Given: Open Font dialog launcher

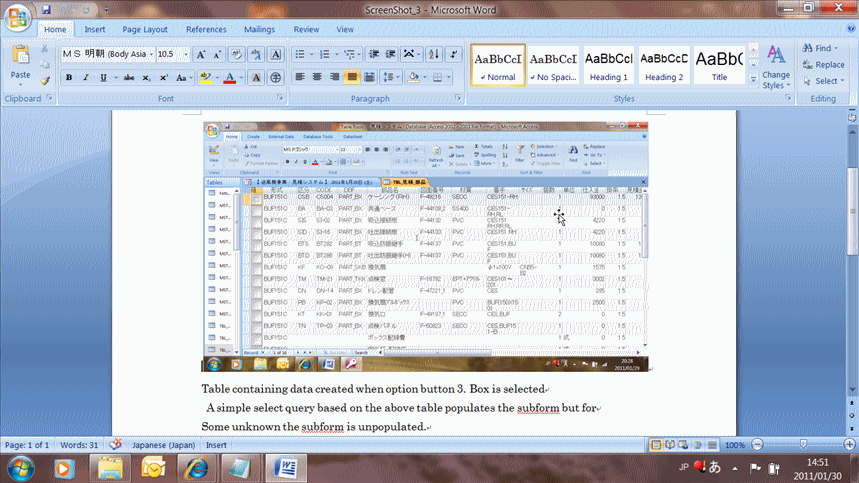Looking at the screenshot, I should pos(280,98).
